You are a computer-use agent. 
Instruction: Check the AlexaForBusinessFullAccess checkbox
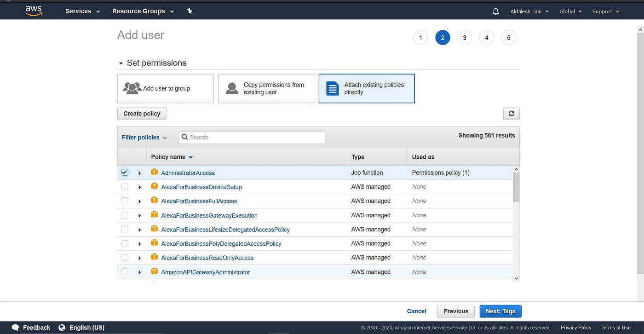click(125, 201)
